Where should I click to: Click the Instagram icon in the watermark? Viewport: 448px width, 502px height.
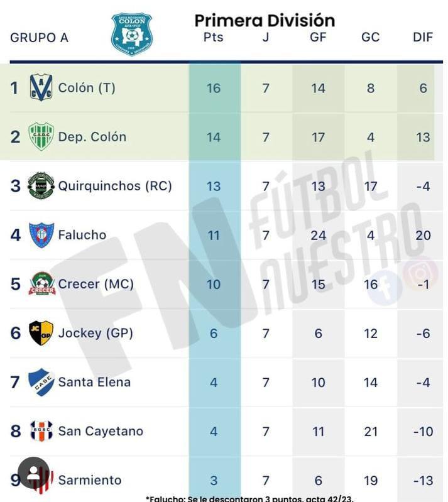point(421,274)
